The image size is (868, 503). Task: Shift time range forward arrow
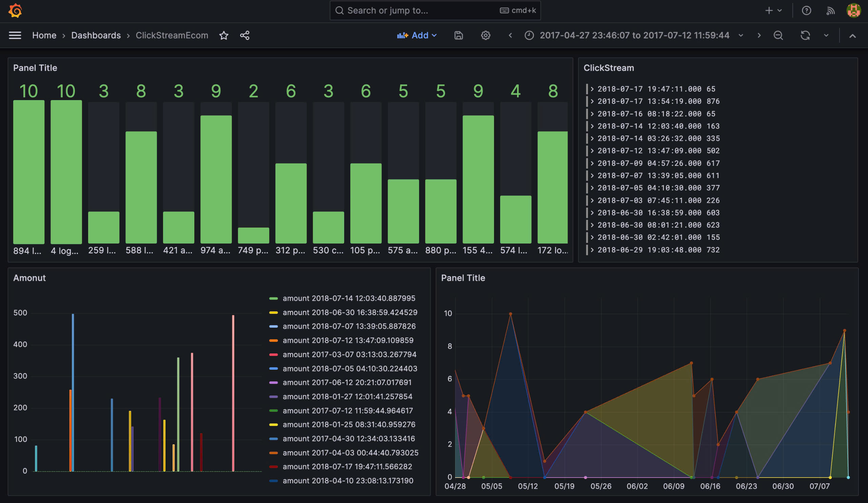[759, 35]
